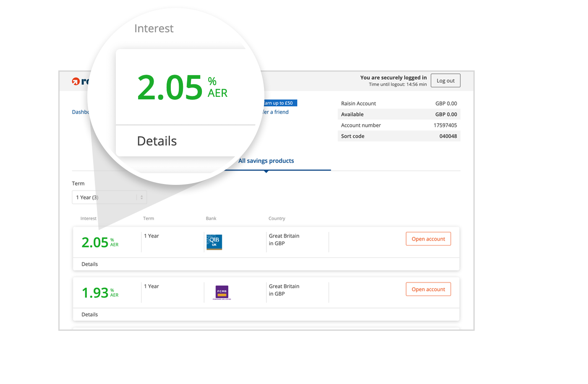Click the Term column header
588x384 pixels.
coord(149,218)
